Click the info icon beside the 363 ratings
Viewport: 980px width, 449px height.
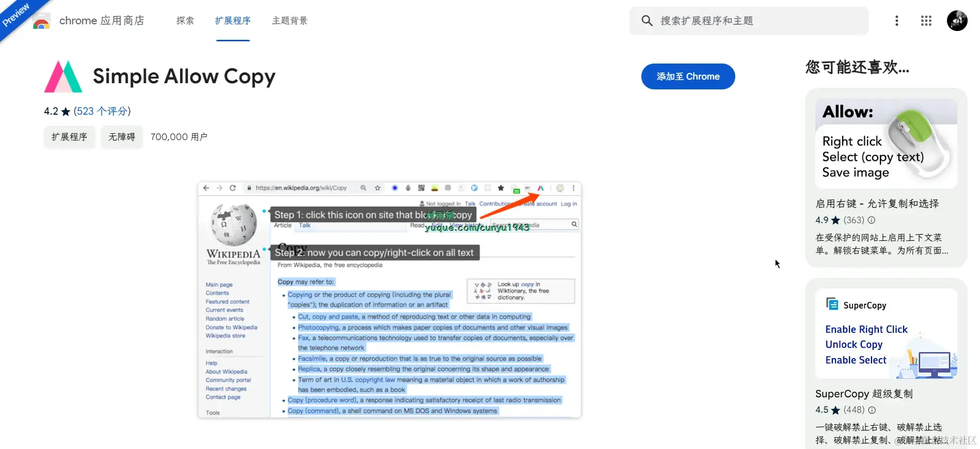tap(872, 220)
